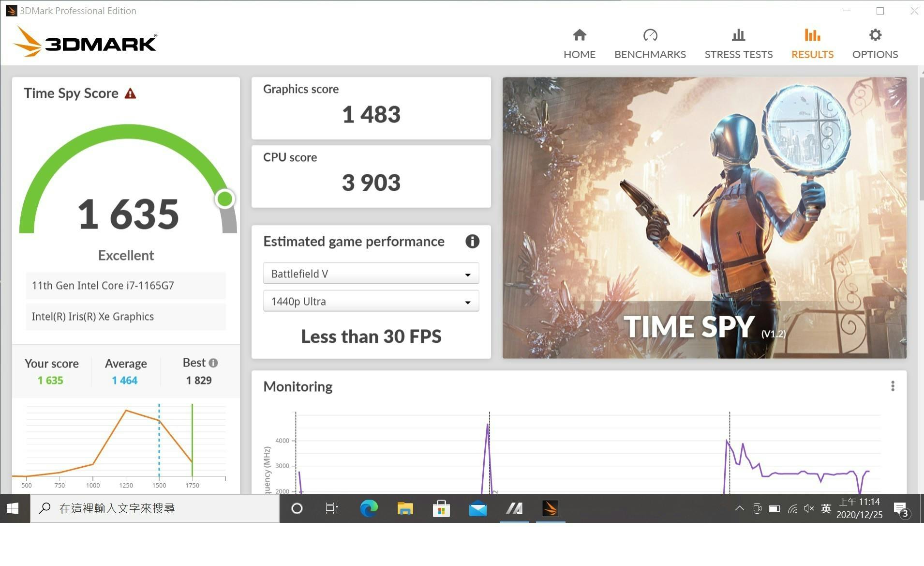Open the Monitoring three-dot menu
This screenshot has width=924, height=566.
(893, 386)
